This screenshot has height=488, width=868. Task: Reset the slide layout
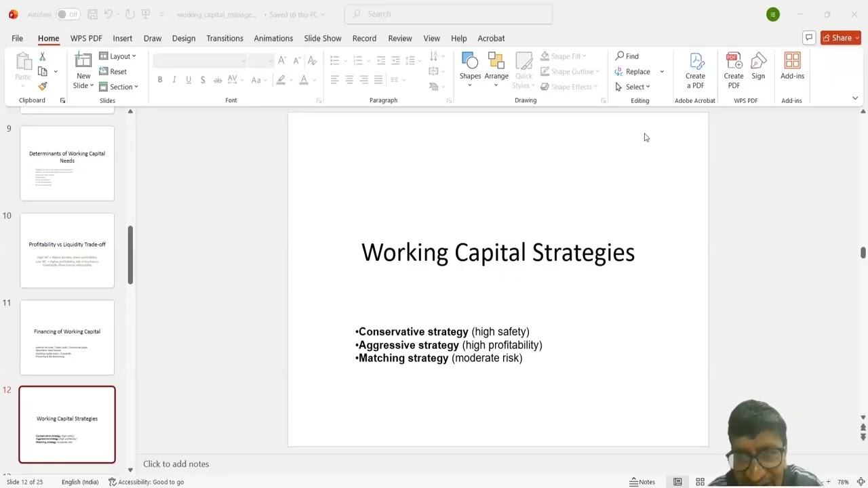(113, 72)
